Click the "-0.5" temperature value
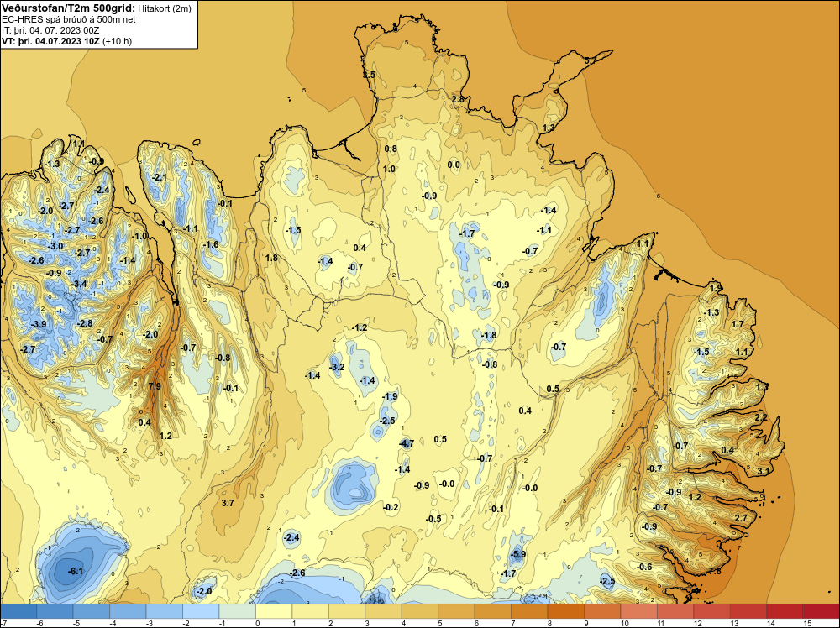840x628 pixels. coord(433,519)
